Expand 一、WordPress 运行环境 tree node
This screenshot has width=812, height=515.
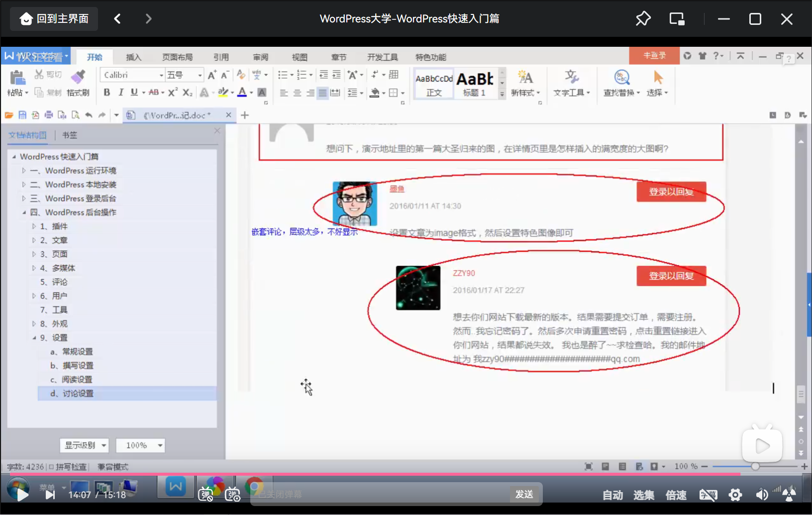23,171
